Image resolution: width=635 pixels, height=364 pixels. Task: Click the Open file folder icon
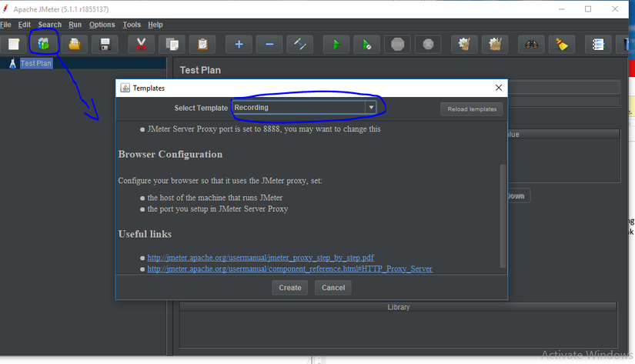tap(75, 44)
